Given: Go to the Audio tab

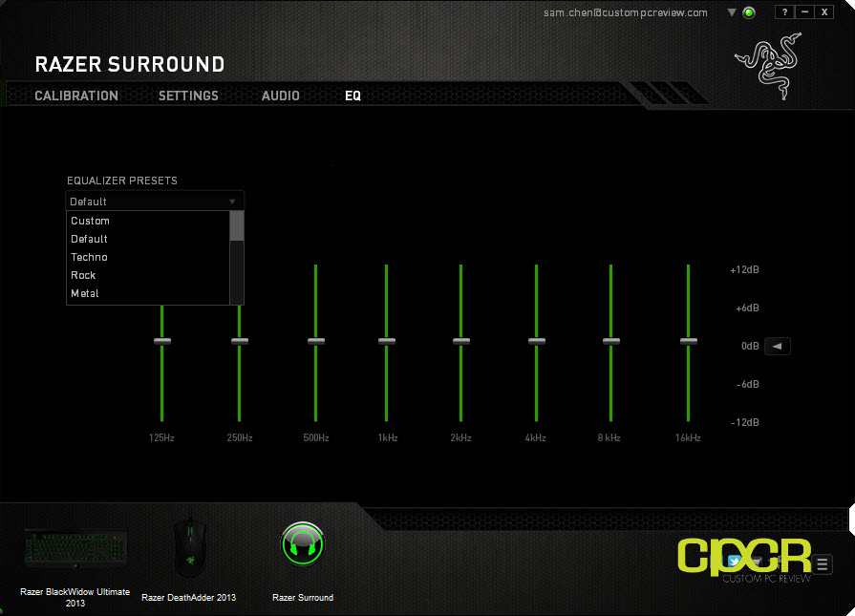Looking at the screenshot, I should pos(280,96).
